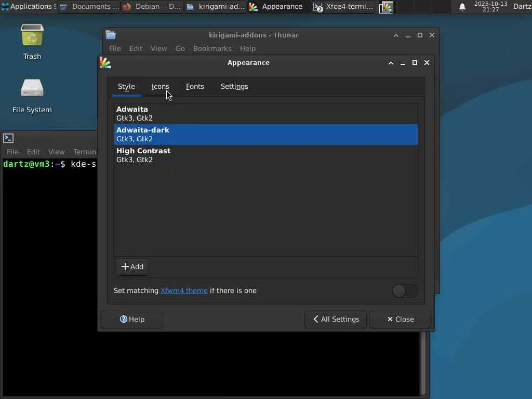Screen dimensions: 532x399
Task: Roll up the Appearance window with shade arrow
Action: 391,63
